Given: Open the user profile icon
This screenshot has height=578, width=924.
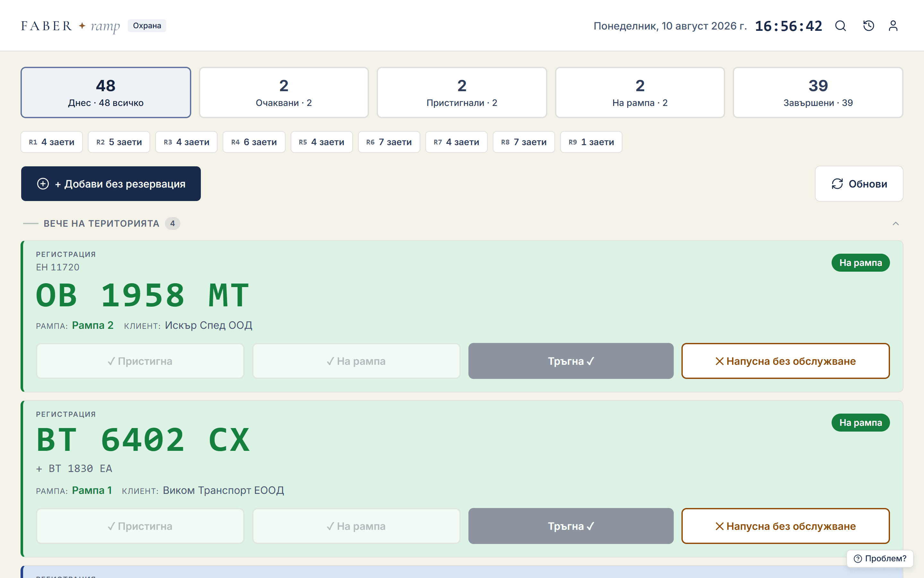Looking at the screenshot, I should (x=893, y=26).
